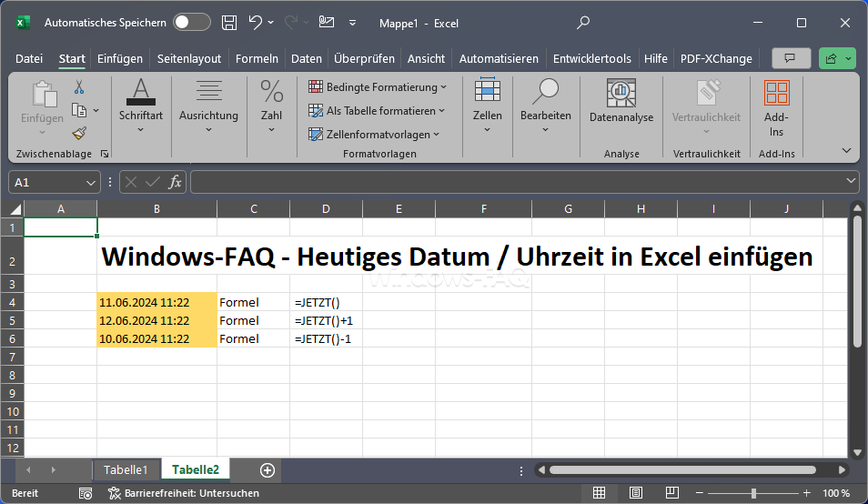Open the Zellen group menu

(x=487, y=106)
